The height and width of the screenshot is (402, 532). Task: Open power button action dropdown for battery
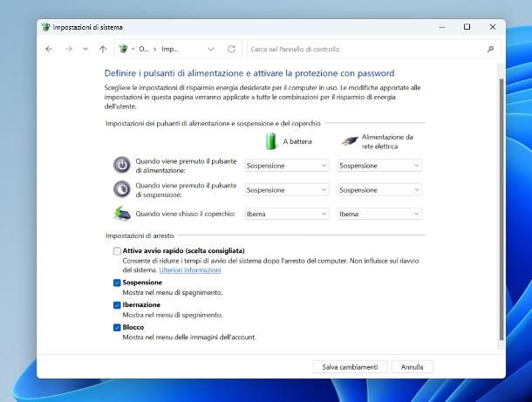[x=287, y=166]
